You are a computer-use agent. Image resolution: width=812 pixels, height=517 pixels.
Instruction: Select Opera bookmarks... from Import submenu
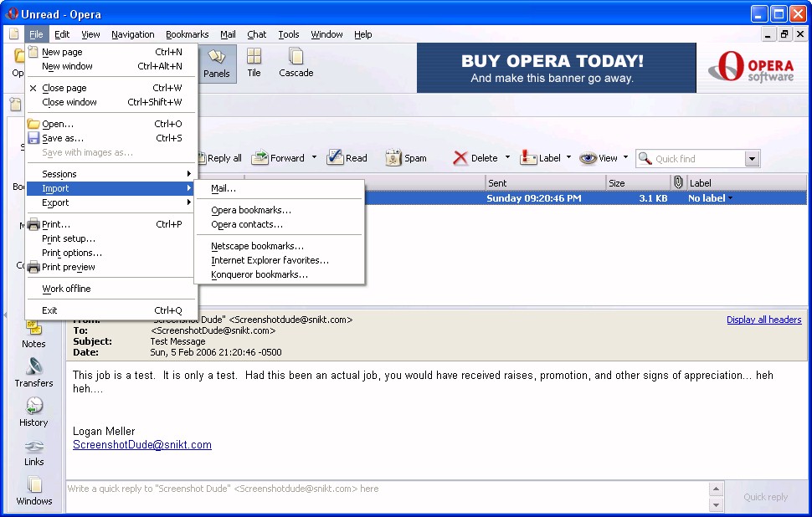coord(251,210)
